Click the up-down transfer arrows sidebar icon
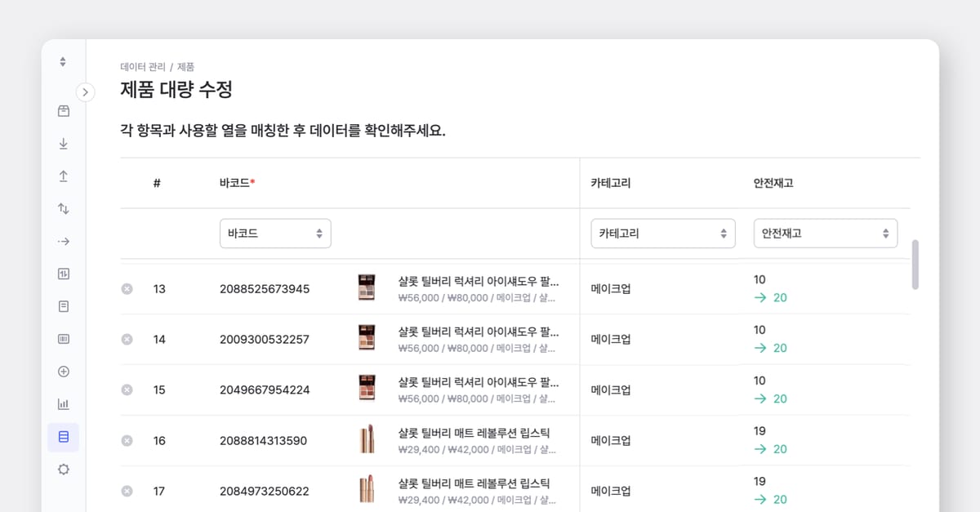This screenshot has height=512, width=980. pos(63,208)
